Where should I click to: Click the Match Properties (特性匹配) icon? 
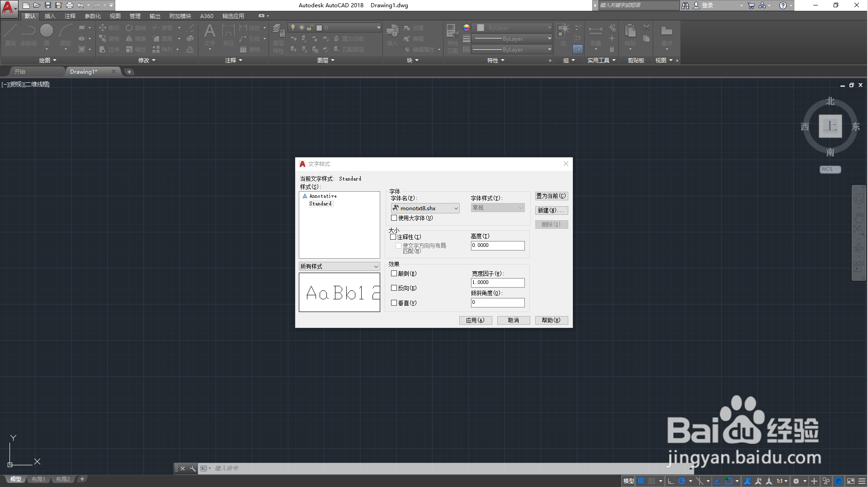pyautogui.click(x=453, y=38)
